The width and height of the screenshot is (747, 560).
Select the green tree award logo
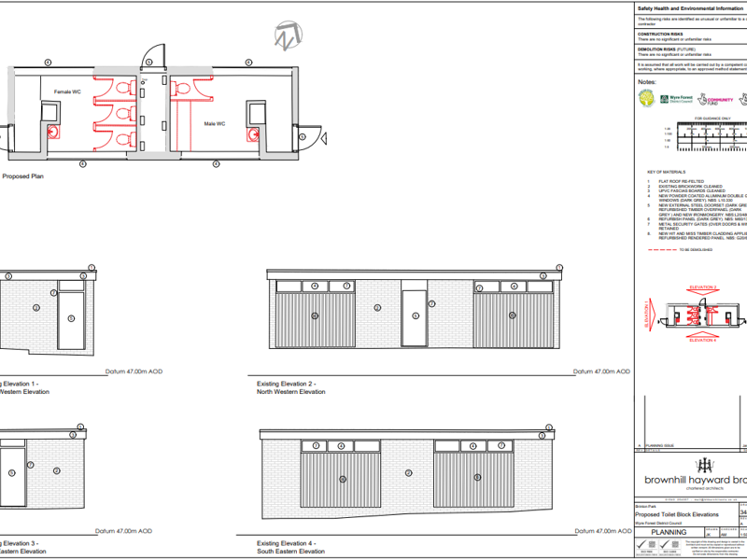pos(646,98)
